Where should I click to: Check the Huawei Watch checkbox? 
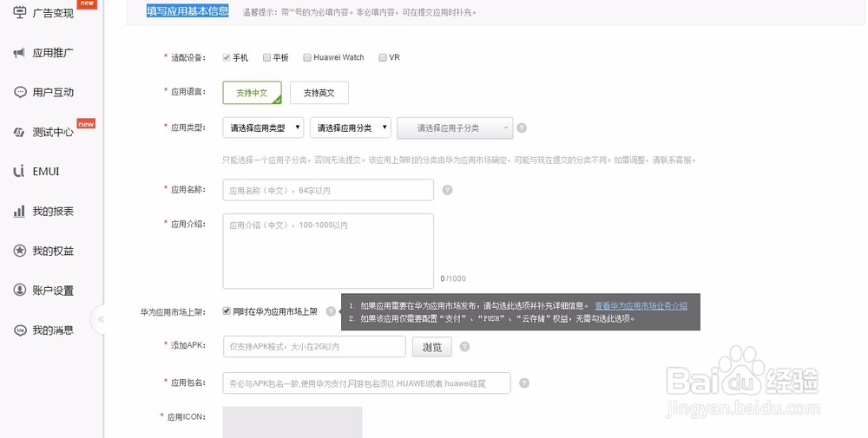[x=307, y=57]
